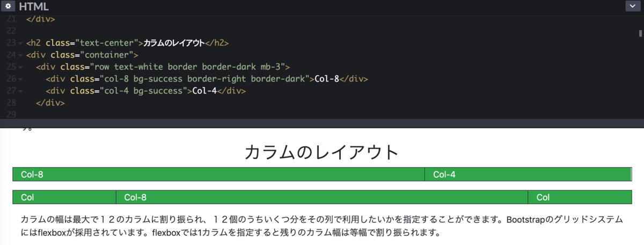
Task: Click line number 29 in the gutter
Action: click(12, 114)
